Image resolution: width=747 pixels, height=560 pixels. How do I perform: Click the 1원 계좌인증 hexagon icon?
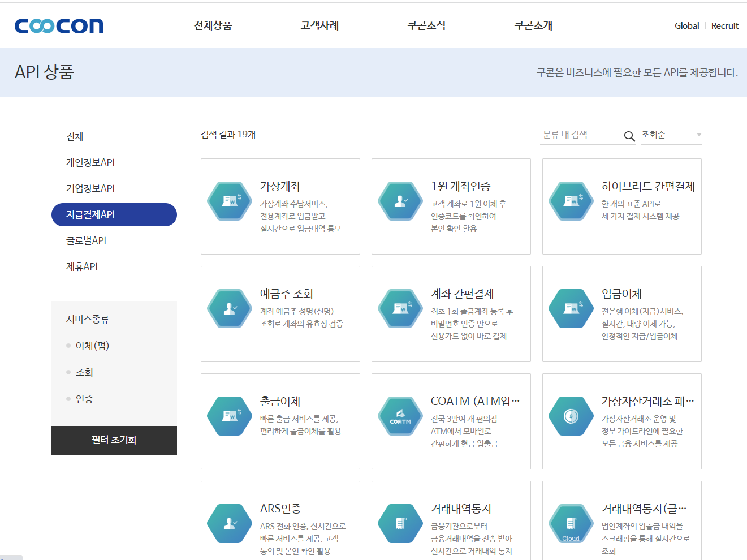click(x=400, y=201)
